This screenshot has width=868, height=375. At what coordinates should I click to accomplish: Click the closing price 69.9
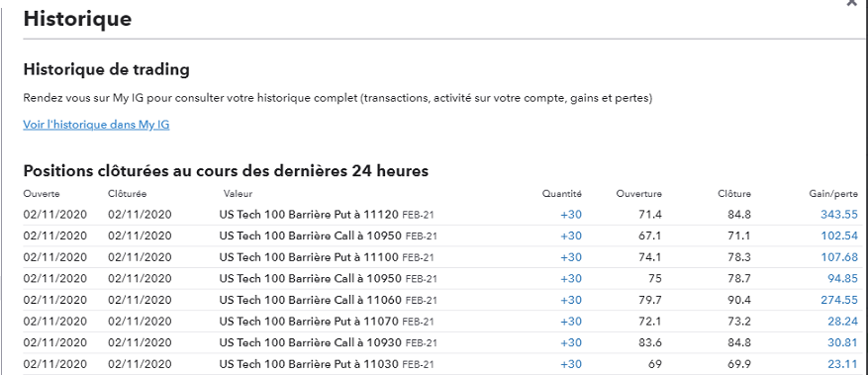point(739,364)
